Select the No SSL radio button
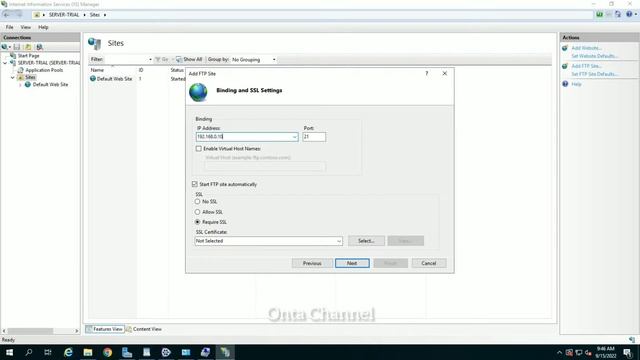The height and width of the screenshot is (360, 640). click(x=198, y=202)
